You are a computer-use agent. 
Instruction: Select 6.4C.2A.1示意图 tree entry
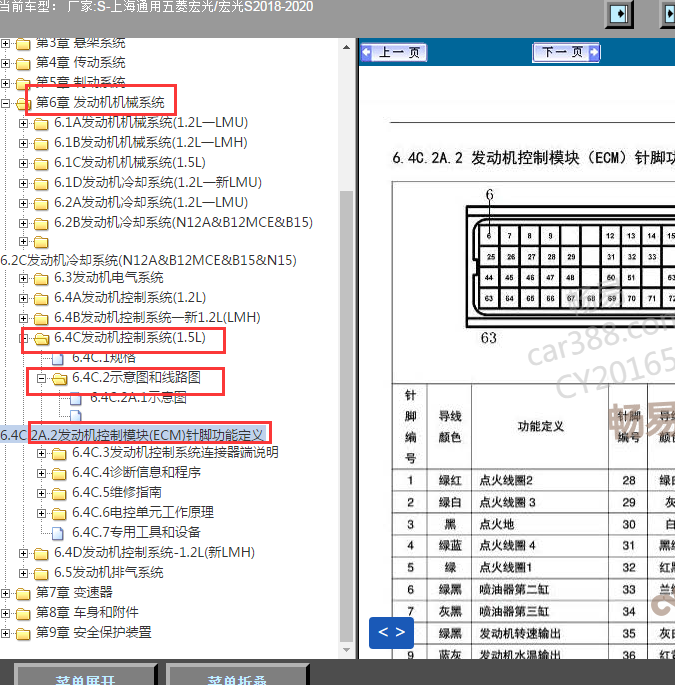point(138,397)
